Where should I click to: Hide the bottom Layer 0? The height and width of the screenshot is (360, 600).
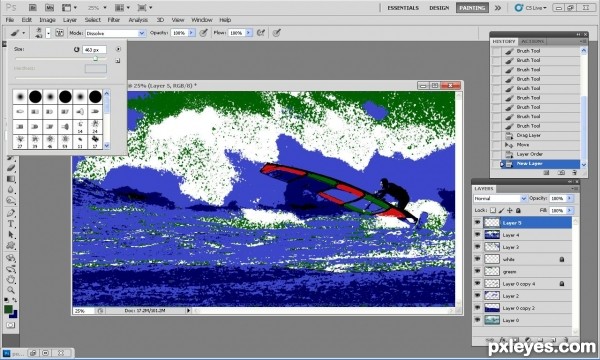click(x=478, y=320)
